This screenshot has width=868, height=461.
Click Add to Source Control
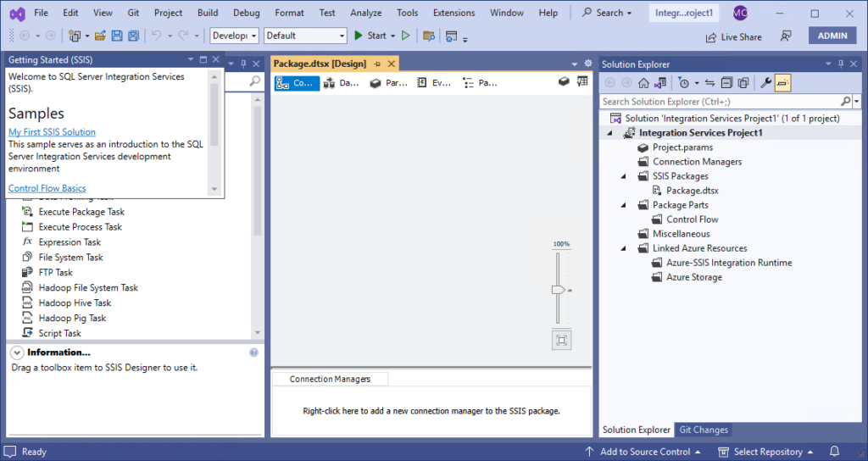pyautogui.click(x=643, y=453)
